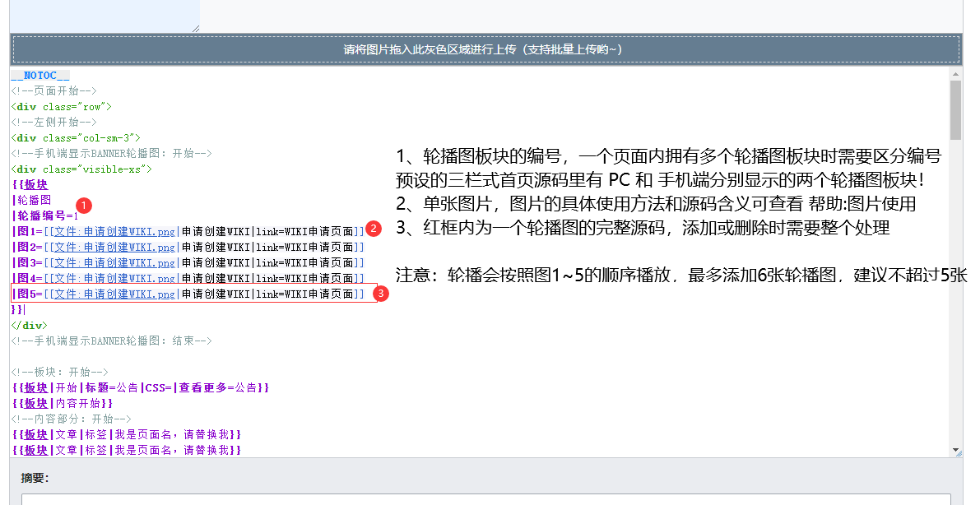Click the 板块 link in 内容开始 line
The width and height of the screenshot is (980, 505).
(36, 403)
